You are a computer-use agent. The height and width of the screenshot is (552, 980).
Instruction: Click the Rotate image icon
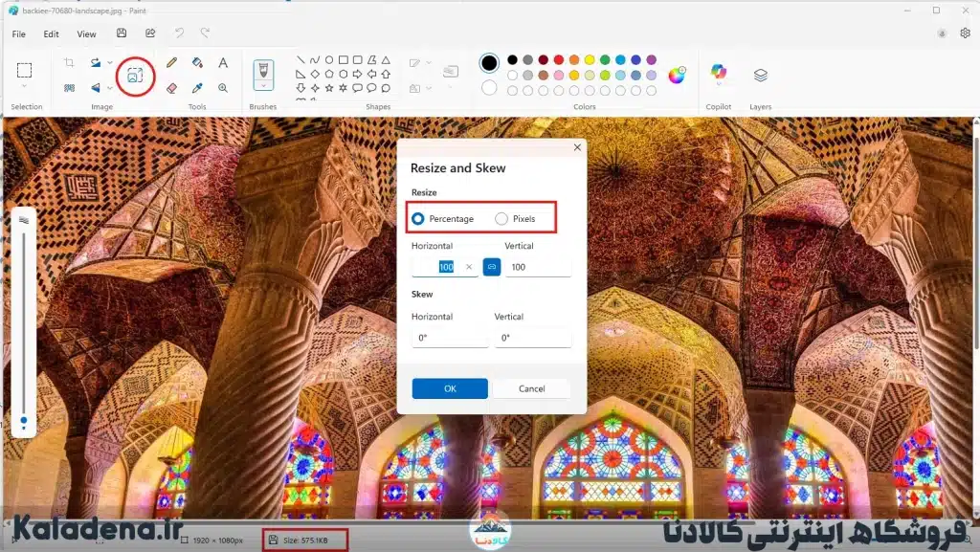(x=96, y=62)
